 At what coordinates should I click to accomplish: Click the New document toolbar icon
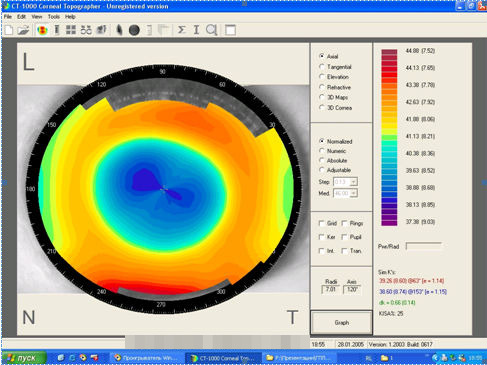9,30
